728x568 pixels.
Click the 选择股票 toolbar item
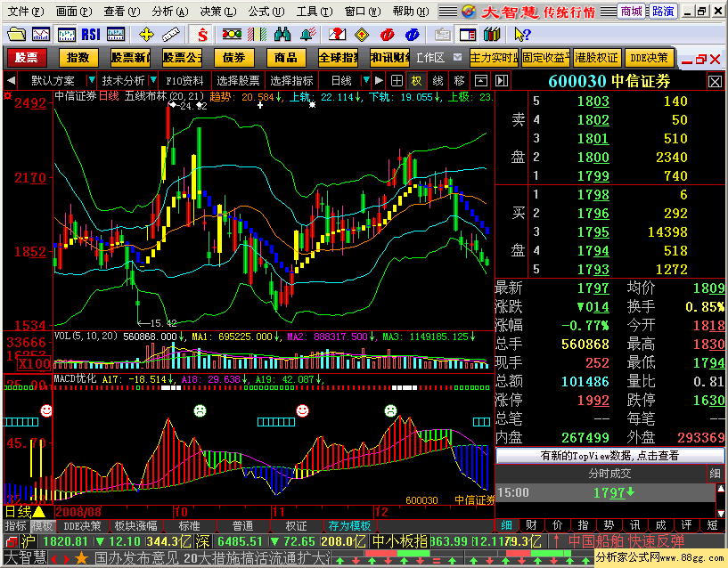pyautogui.click(x=238, y=81)
